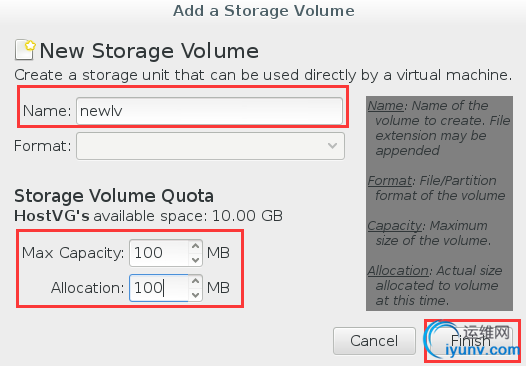
Task: Click the underlined Format help term
Action: tap(390, 181)
